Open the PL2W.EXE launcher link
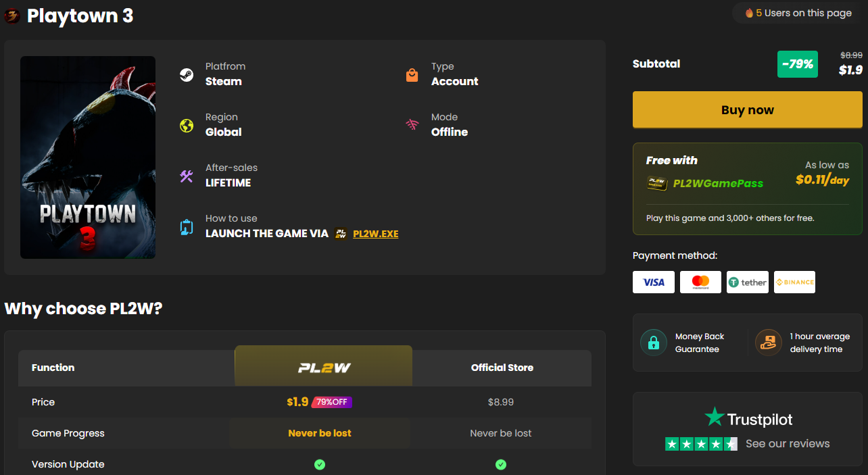The width and height of the screenshot is (868, 475). [375, 234]
